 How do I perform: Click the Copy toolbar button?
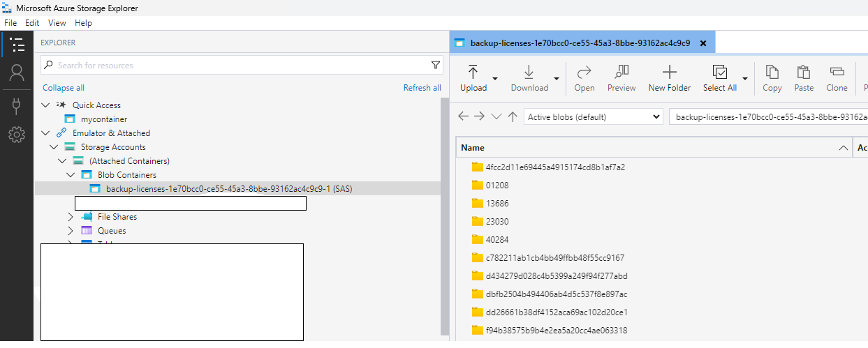coord(772,78)
